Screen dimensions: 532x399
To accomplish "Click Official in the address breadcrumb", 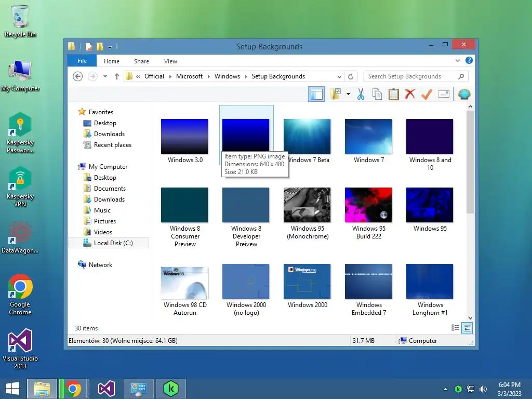I will pos(154,76).
